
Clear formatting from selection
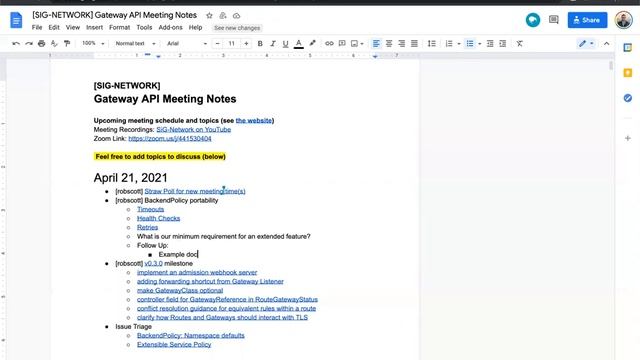(520, 43)
